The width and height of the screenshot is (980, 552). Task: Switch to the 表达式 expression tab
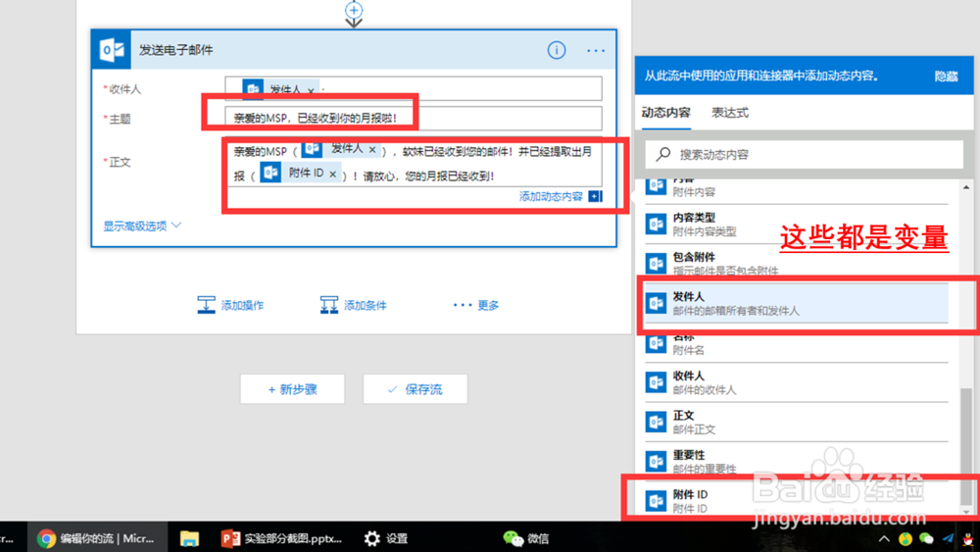(x=730, y=113)
